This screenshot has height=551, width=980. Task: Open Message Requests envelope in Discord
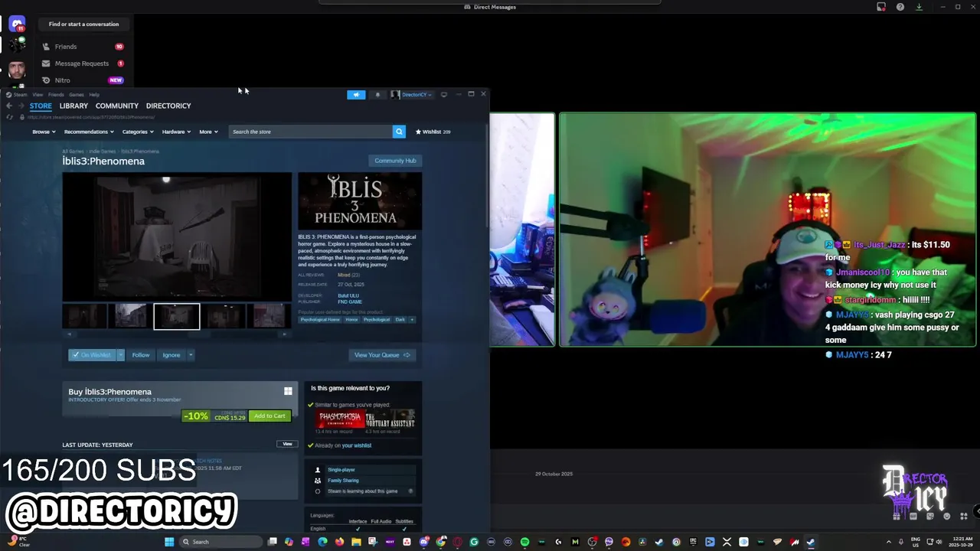(x=46, y=64)
